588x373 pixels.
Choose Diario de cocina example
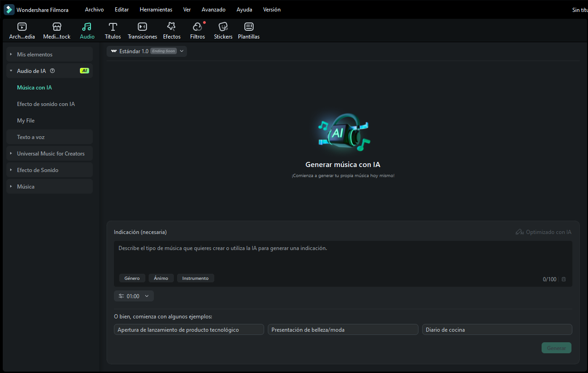point(497,329)
